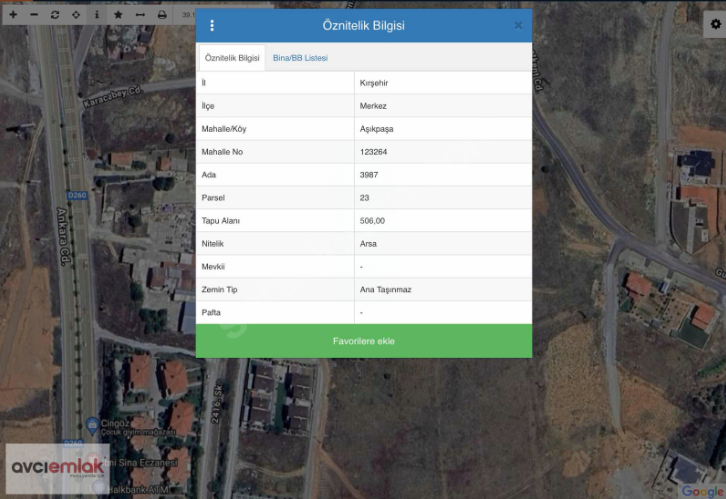Open favorites with the star icon
Screen dimensions: 726x499
click(118, 15)
